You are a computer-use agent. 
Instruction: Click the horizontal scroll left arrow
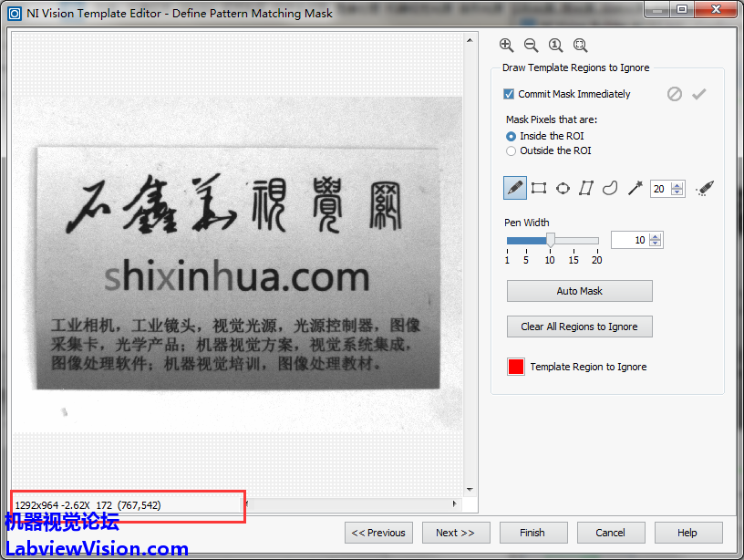coord(247,504)
